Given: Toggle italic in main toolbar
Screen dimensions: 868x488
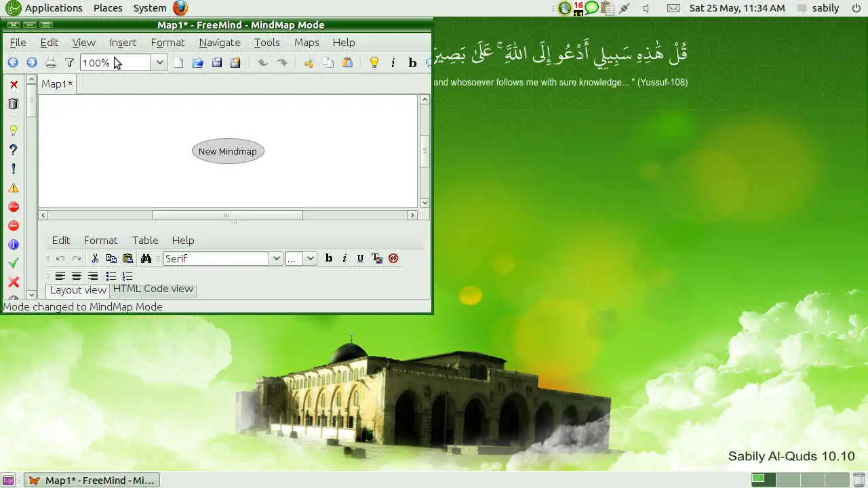Looking at the screenshot, I should coord(393,62).
